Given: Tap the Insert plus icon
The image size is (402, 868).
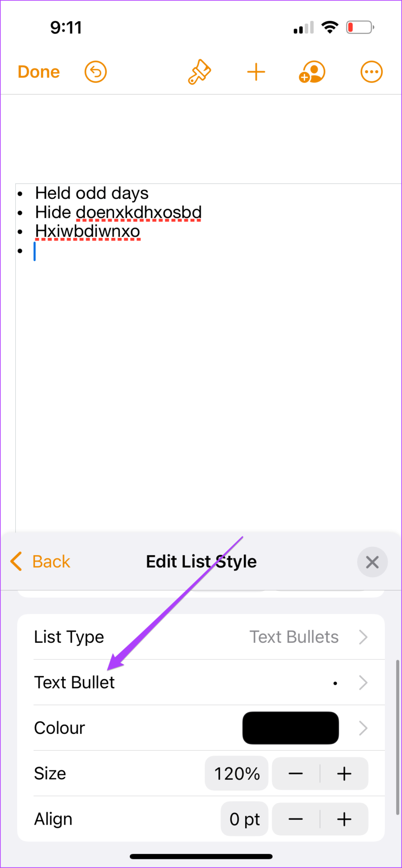Looking at the screenshot, I should click(x=256, y=72).
